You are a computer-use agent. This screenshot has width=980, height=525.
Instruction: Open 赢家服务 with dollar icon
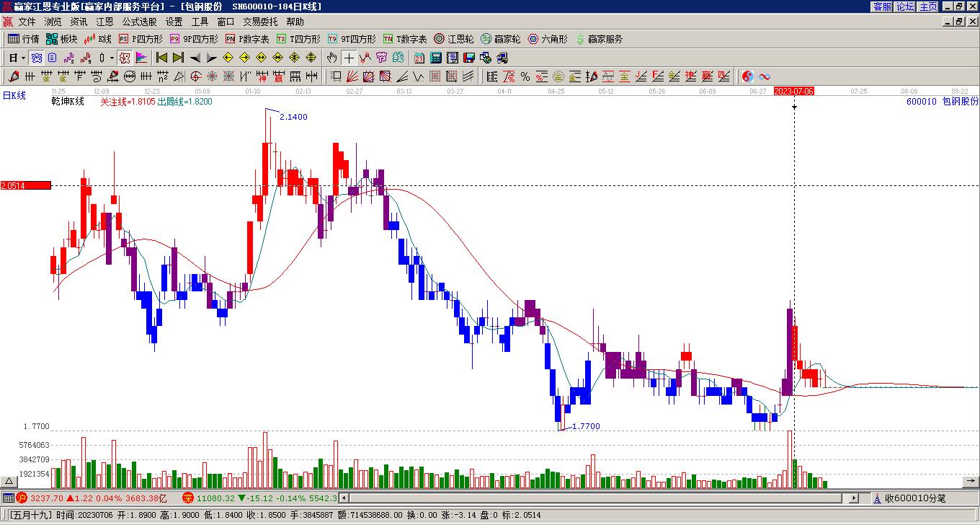coord(599,39)
